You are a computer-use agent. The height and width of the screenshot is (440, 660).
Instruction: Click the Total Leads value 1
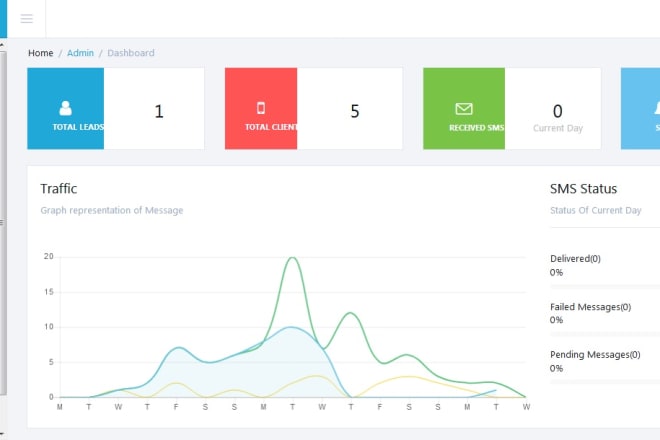(x=159, y=112)
